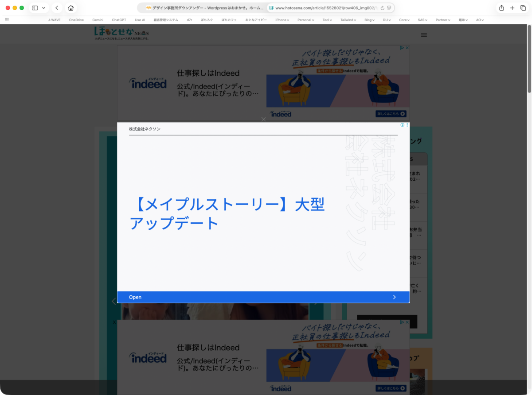Show bookmarks grid icon in favorites bar
This screenshot has width=532, height=395.
coord(7,19)
